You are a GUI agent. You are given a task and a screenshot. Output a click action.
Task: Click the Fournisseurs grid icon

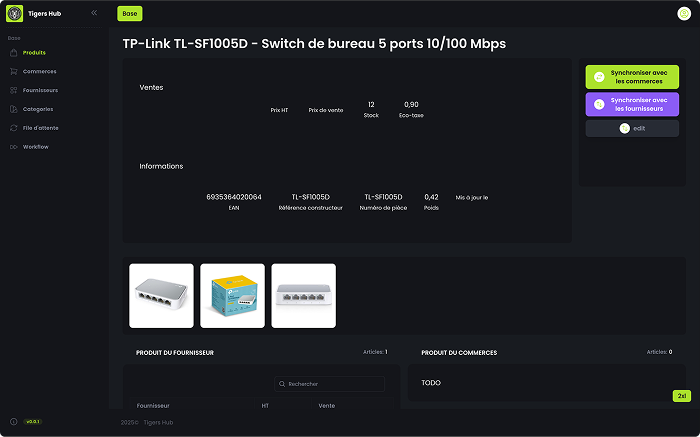pyautogui.click(x=13, y=90)
